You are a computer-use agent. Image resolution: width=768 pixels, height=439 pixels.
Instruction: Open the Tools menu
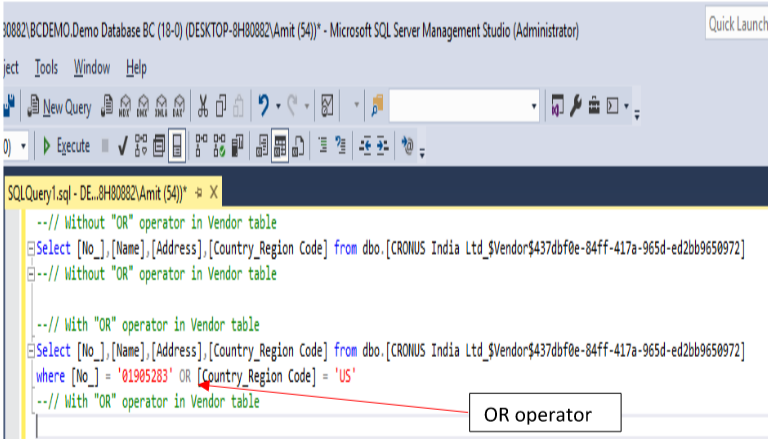(x=46, y=68)
